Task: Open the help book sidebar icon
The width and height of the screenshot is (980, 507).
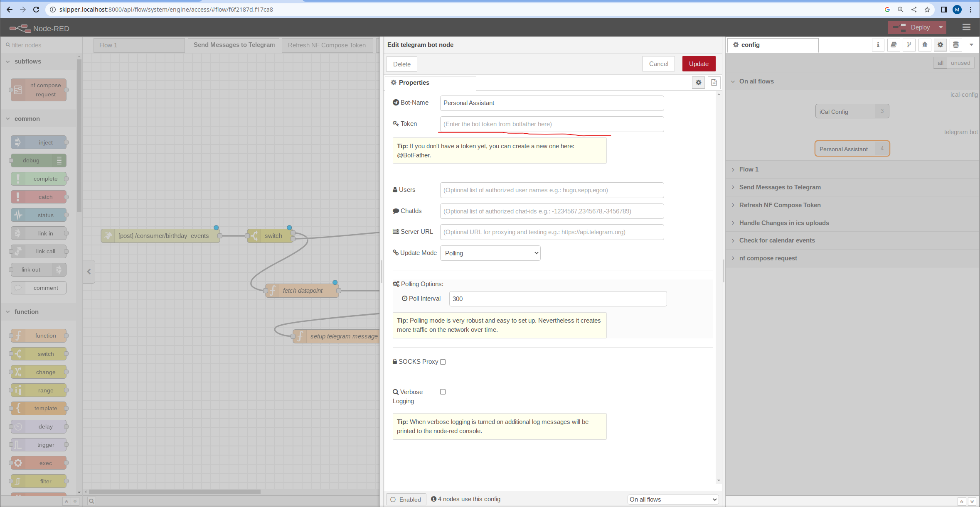Action: [894, 45]
